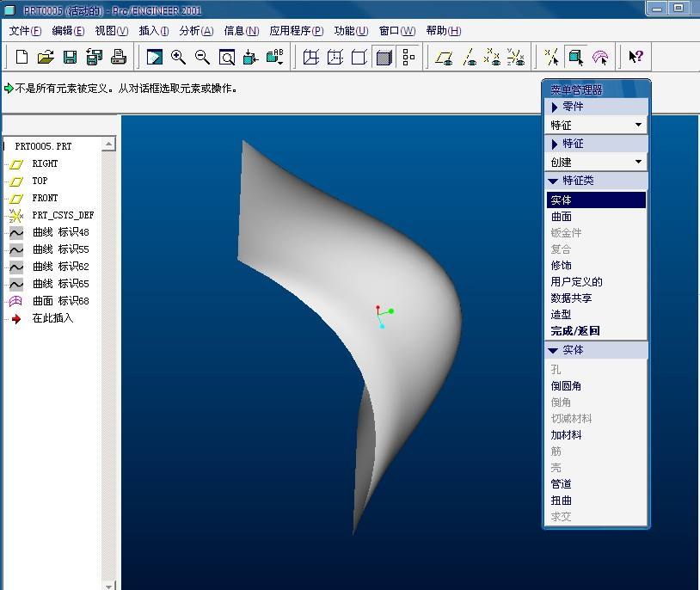This screenshot has width=700, height=590.
Task: Toggle datum axes display
Action: pyautogui.click(x=469, y=58)
